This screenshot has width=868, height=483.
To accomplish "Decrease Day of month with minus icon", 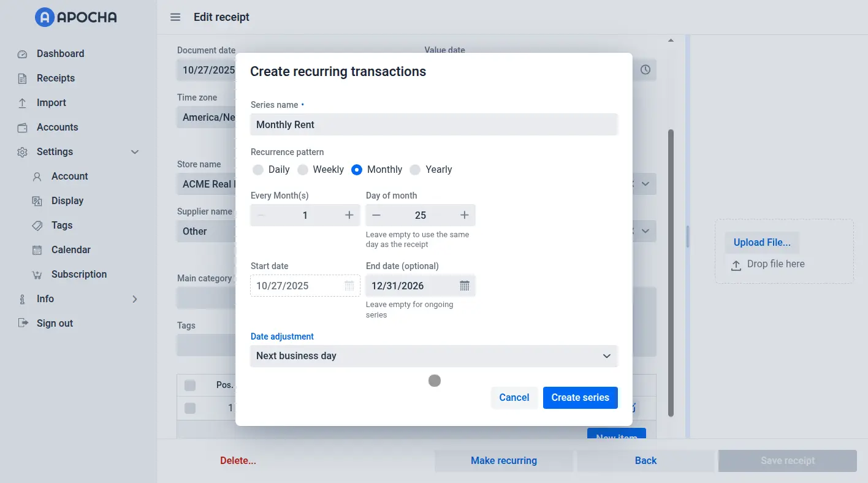I will click(376, 215).
